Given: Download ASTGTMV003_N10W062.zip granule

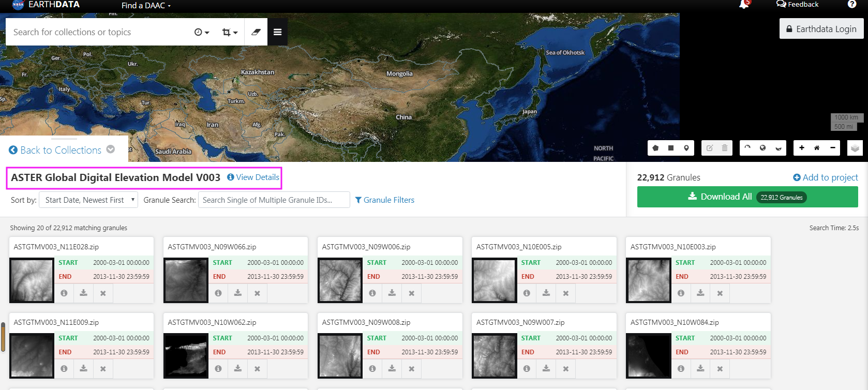Looking at the screenshot, I should 238,369.
